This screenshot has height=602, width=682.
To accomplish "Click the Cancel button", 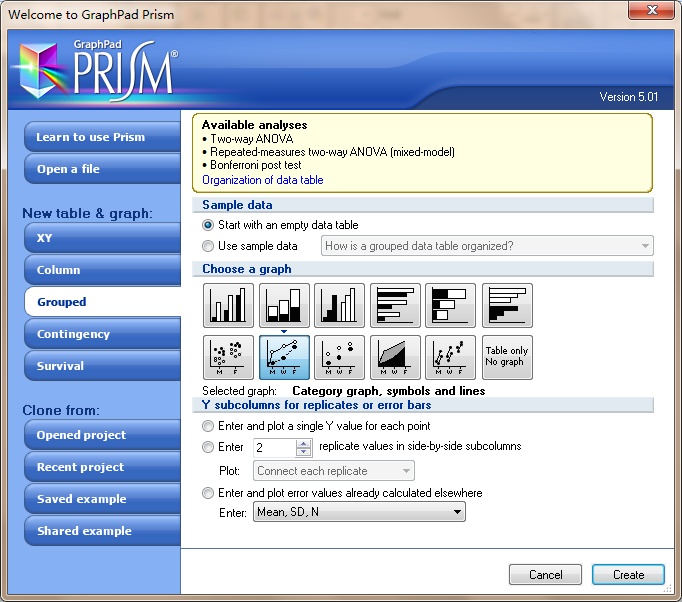I will click(x=545, y=575).
